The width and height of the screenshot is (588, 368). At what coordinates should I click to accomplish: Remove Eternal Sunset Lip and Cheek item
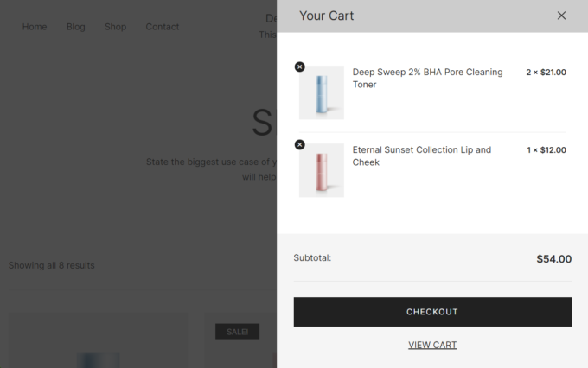299,144
